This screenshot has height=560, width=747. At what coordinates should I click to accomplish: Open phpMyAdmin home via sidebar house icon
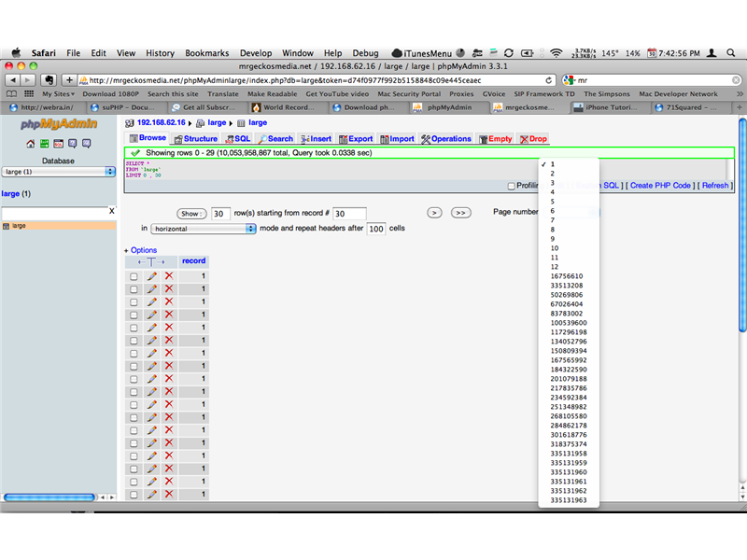31,143
